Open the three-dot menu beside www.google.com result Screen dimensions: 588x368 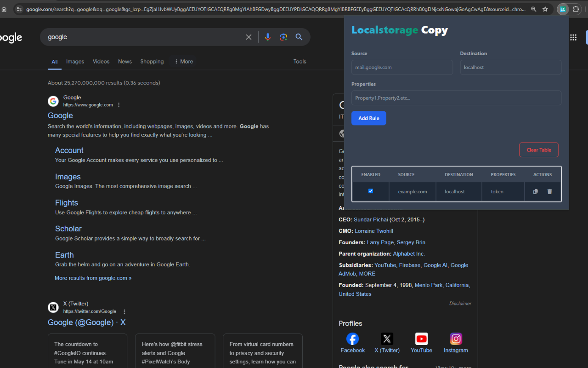tap(119, 104)
